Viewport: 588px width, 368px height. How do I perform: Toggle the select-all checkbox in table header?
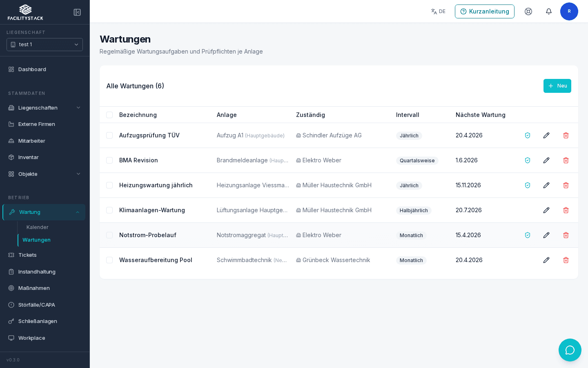pyautogui.click(x=109, y=115)
